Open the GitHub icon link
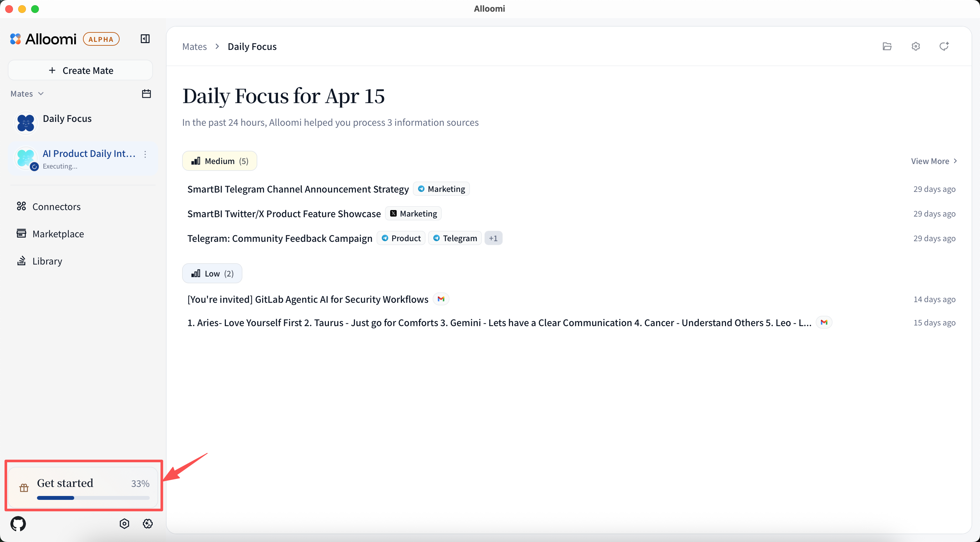The image size is (980, 542). tap(18, 524)
